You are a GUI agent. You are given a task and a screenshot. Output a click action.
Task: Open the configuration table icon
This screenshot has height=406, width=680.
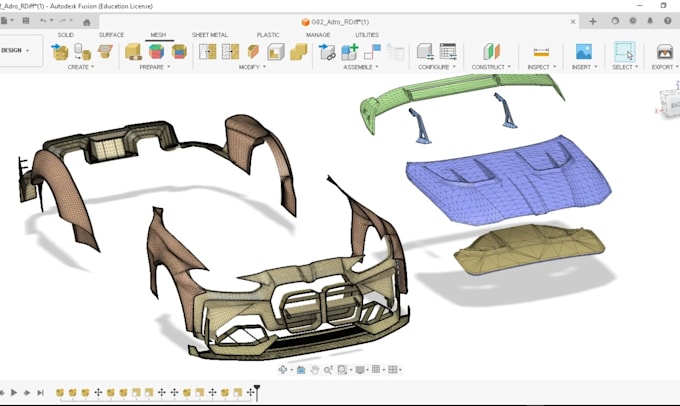click(448, 51)
